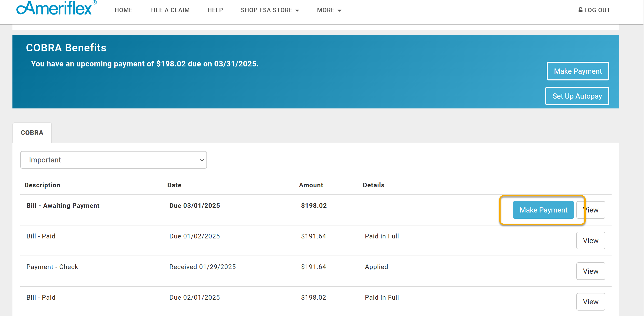Click 'Received 01/29/2025' date cell
644x316 pixels.
coord(203,267)
